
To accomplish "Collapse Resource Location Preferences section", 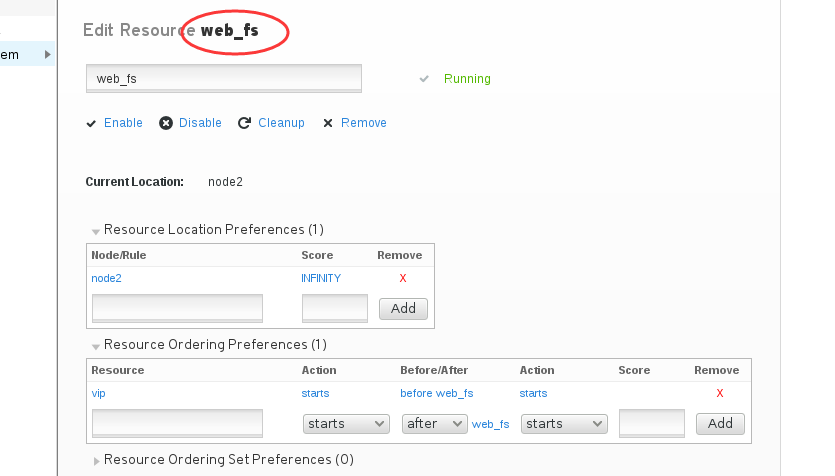I will (96, 232).
